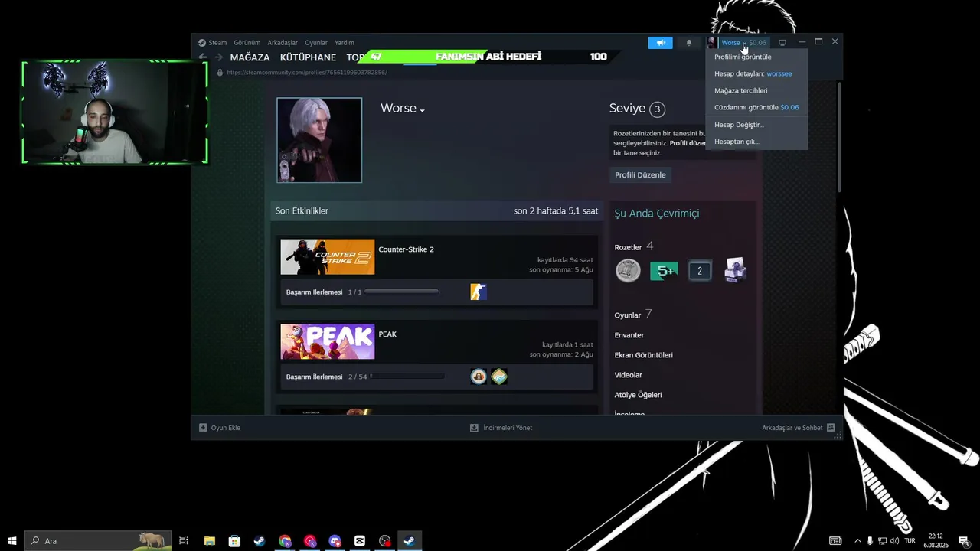This screenshot has width=980, height=551.
Task: Open CapCut from the taskbar
Action: point(360,541)
